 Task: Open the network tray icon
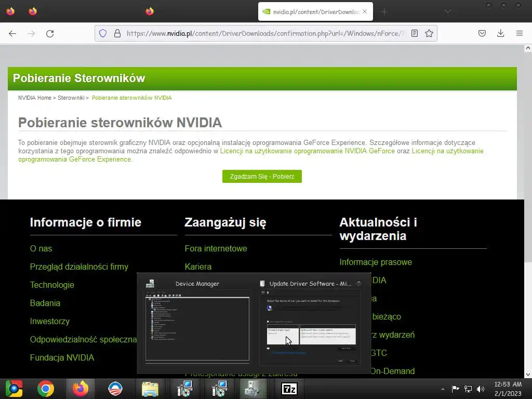point(468,389)
